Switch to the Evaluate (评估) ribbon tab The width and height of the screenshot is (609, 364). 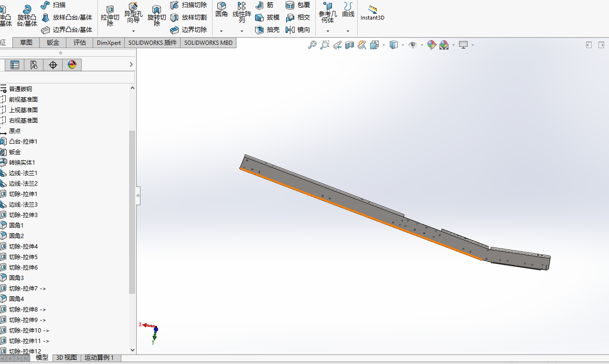click(x=80, y=42)
